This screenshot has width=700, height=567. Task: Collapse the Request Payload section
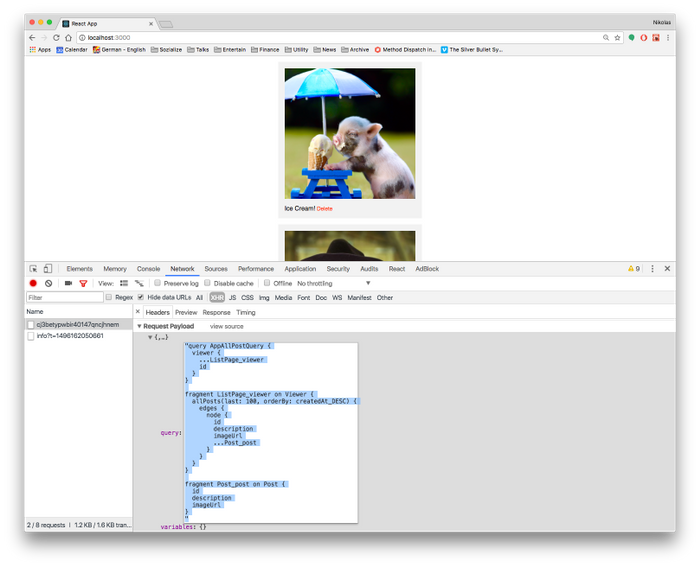140,326
